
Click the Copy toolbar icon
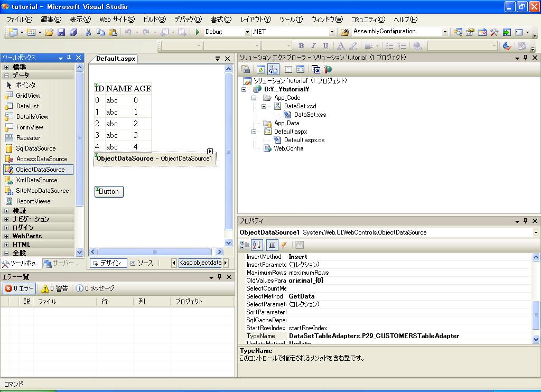101,32
